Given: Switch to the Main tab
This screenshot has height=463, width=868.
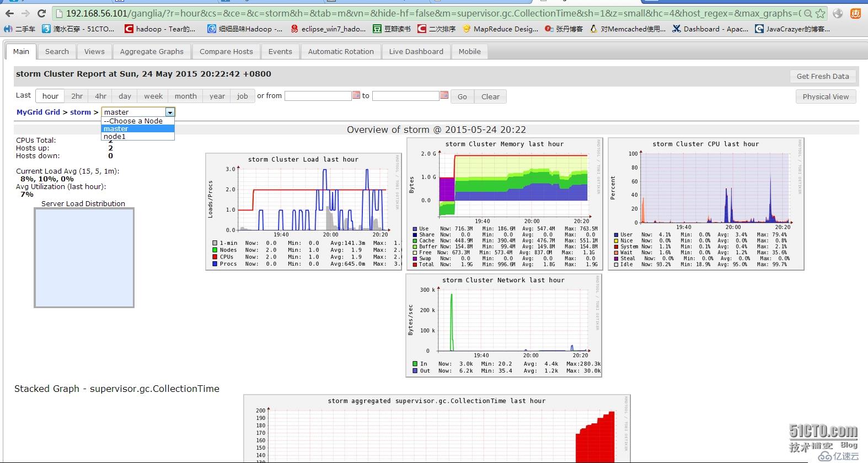Looking at the screenshot, I should 21,51.
